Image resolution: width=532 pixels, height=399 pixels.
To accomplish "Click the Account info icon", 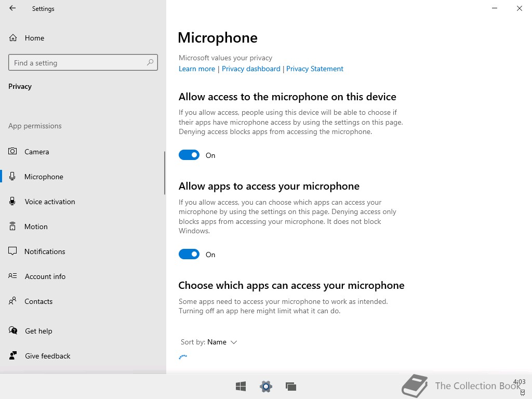I will tap(12, 276).
